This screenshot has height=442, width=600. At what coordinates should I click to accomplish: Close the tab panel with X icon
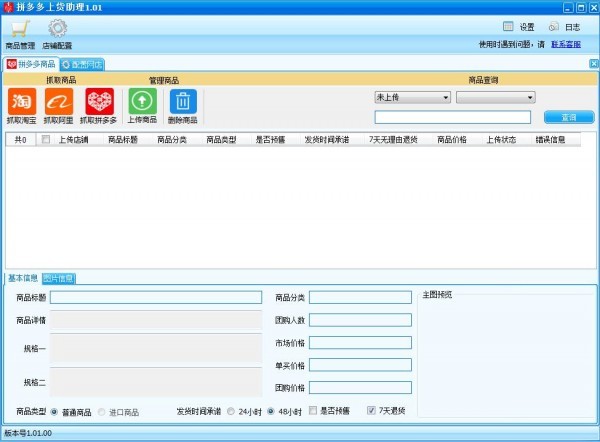coord(593,64)
